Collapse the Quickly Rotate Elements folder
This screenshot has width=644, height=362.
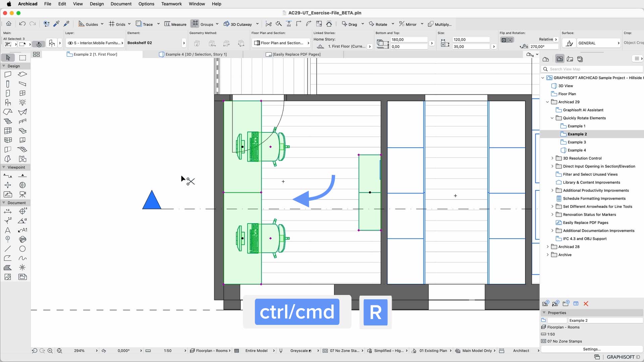pyautogui.click(x=552, y=118)
